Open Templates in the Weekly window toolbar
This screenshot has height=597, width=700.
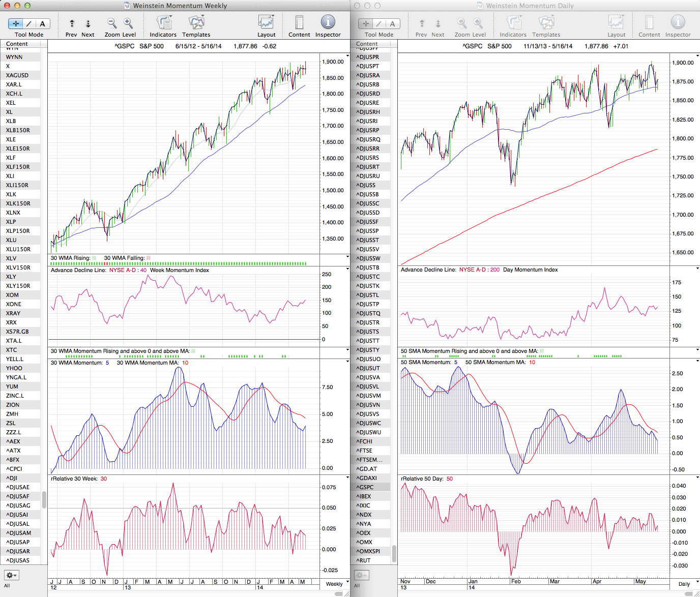[x=196, y=23]
